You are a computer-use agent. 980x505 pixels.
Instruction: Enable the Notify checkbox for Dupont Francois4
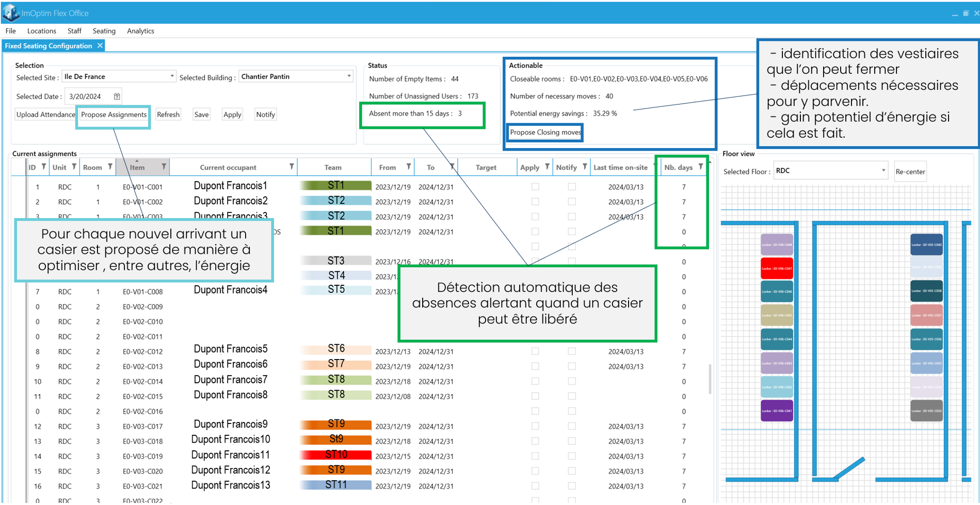[571, 291]
